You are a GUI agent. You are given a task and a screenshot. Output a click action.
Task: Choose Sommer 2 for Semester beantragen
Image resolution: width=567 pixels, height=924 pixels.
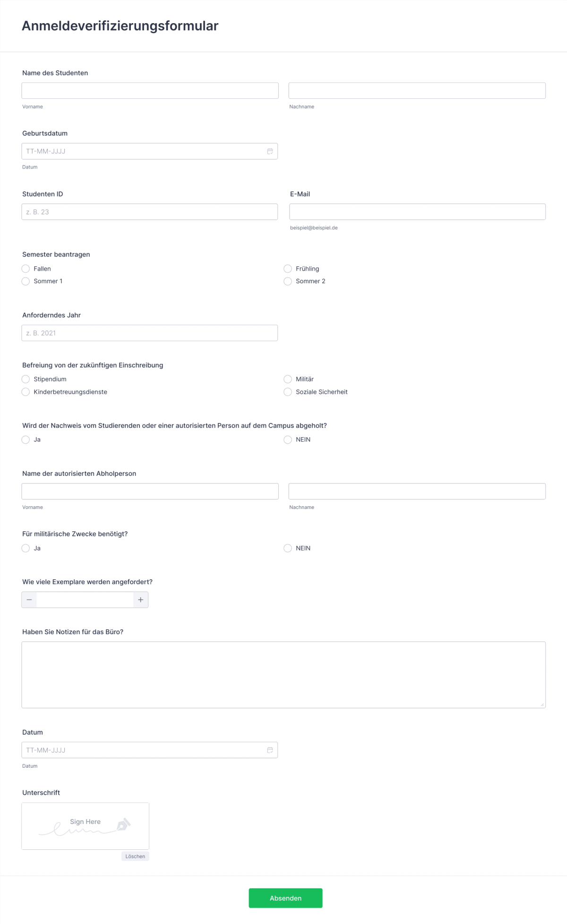point(288,281)
